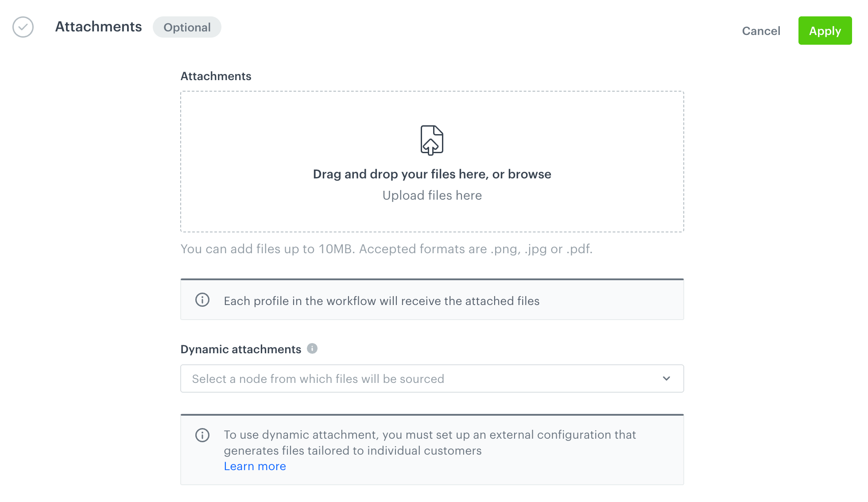Click the info icon in external configuration notice

[202, 435]
